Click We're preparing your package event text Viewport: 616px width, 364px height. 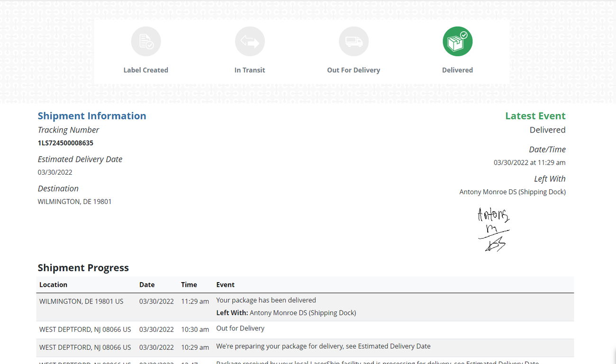[x=323, y=346]
